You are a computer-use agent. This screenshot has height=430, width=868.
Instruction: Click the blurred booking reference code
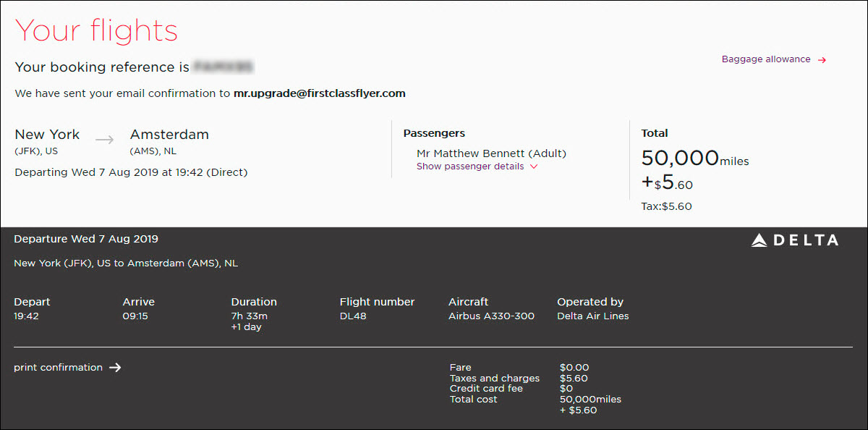(x=223, y=67)
